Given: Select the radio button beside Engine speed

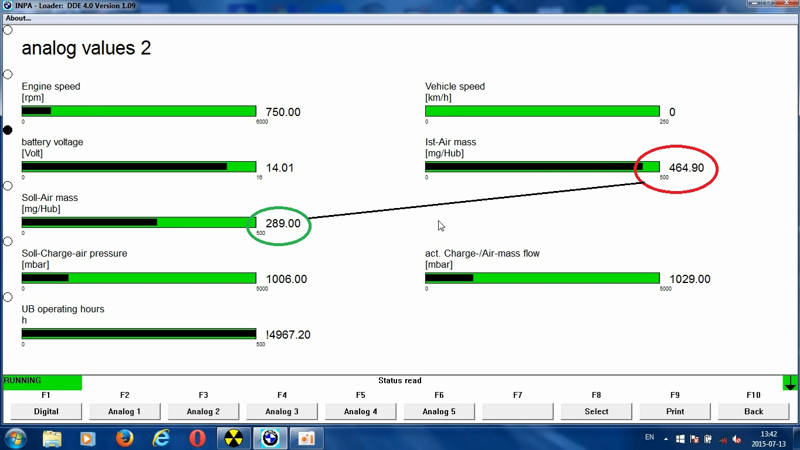Looking at the screenshot, I should [x=8, y=74].
